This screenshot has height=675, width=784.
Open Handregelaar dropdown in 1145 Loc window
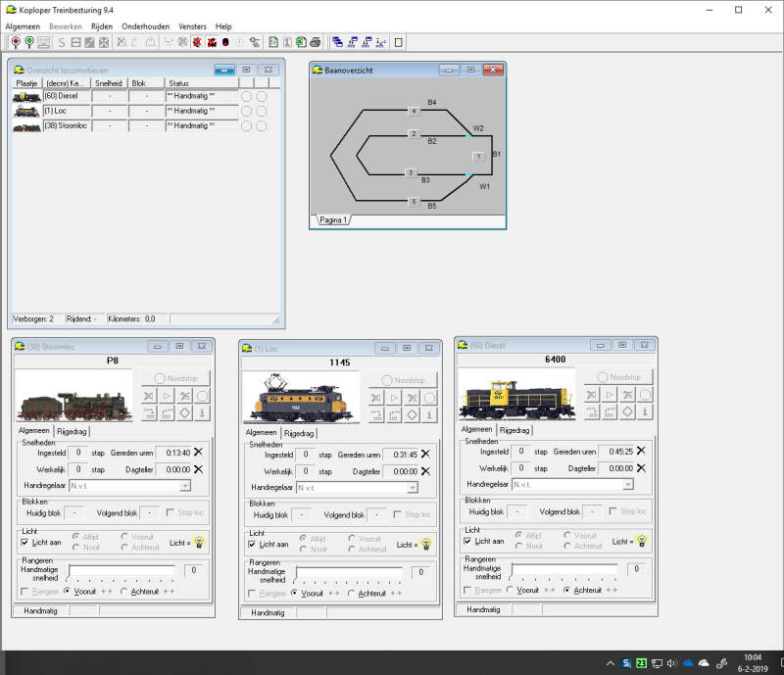412,487
